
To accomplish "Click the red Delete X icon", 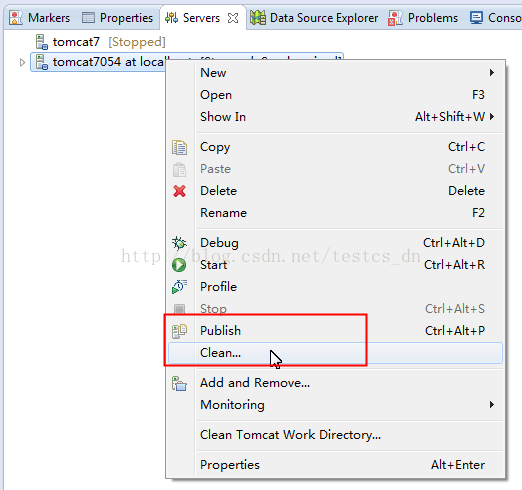I will [x=179, y=191].
